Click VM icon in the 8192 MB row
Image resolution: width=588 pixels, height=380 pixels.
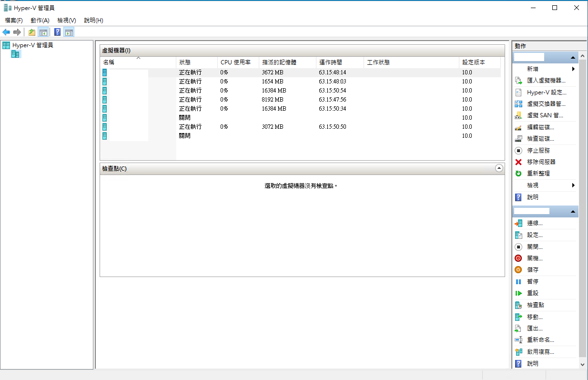click(104, 100)
